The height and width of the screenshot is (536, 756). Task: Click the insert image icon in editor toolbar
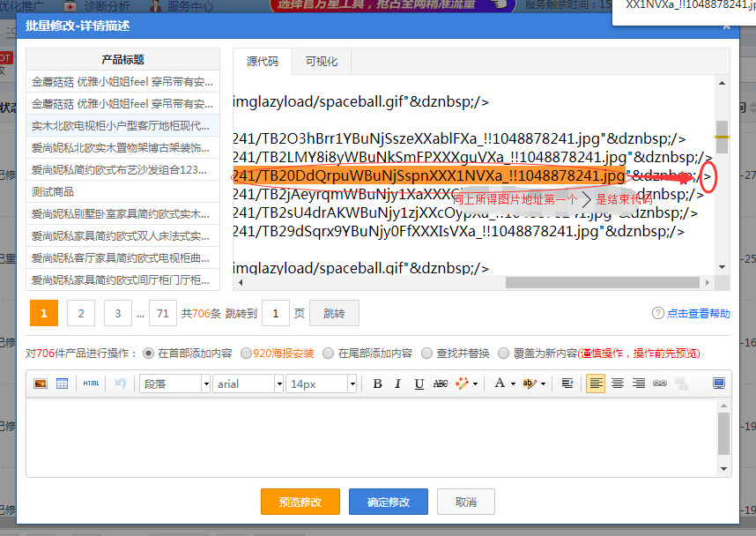point(41,383)
